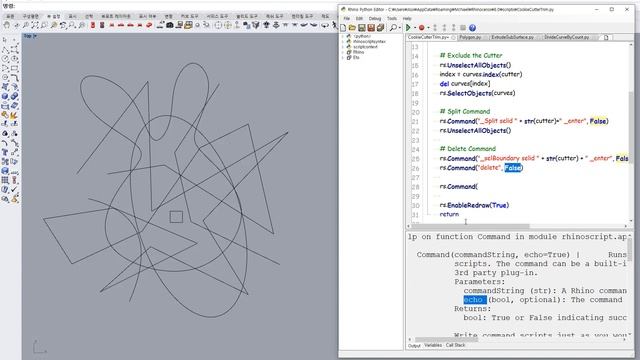
Task: Switch to Variables tab at editor bottom
Action: coord(433,345)
